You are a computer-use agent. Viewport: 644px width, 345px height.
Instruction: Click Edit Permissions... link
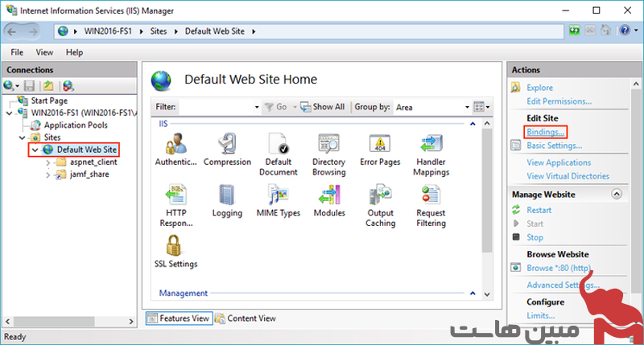pos(559,101)
